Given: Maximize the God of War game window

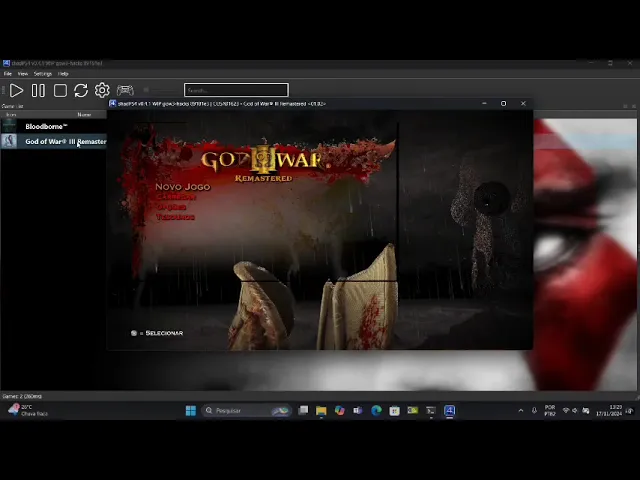Looking at the screenshot, I should click(x=503, y=104).
